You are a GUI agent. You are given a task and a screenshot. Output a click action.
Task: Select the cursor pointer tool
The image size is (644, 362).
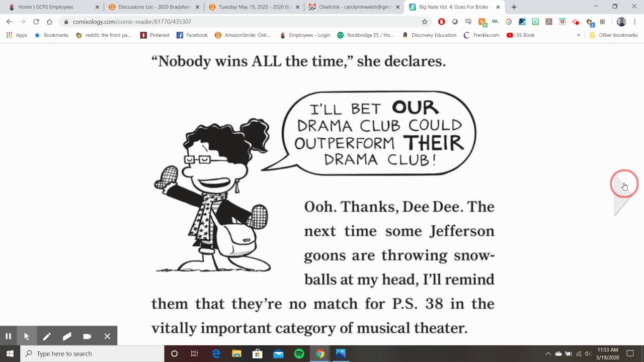tap(27, 336)
